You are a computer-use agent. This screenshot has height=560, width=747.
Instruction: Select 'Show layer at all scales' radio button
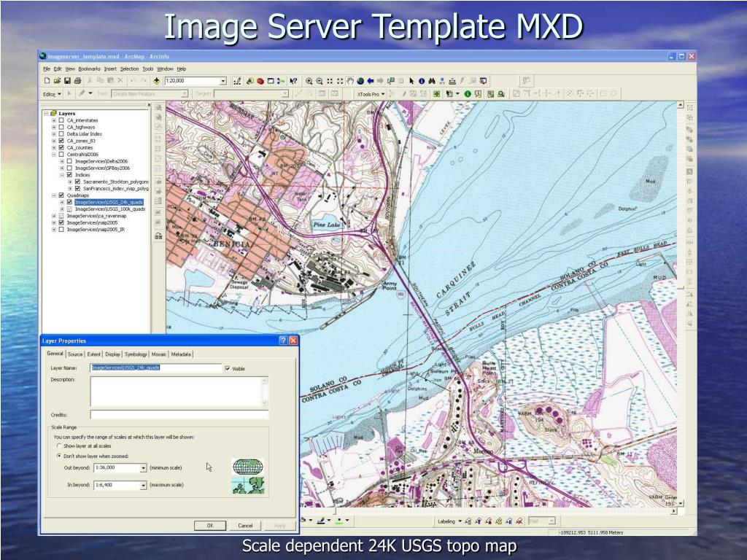click(x=59, y=446)
